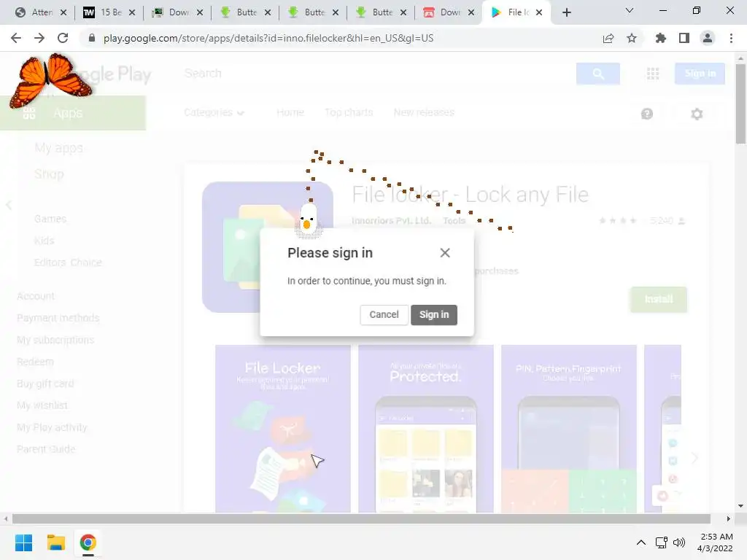Viewport: 747px width, 560px height.
Task: Collapse sidebar with left chevron
Action: pos(9,205)
